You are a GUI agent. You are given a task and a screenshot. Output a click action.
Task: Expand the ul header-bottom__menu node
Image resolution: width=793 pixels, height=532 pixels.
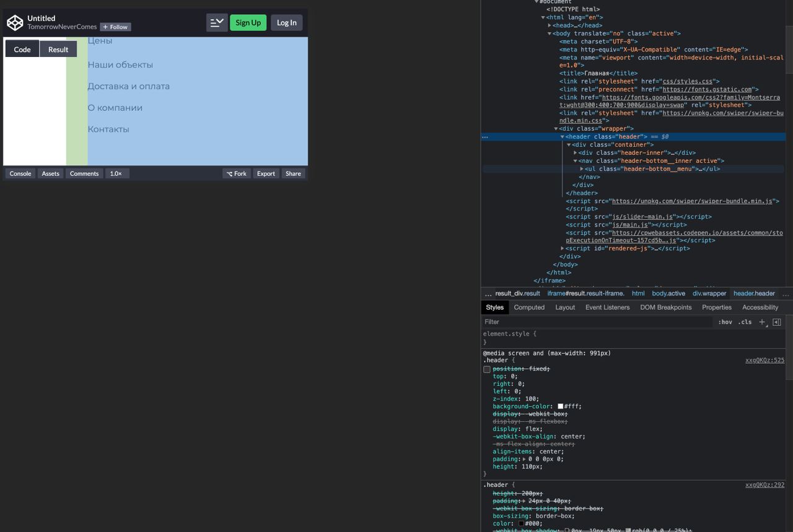[x=582, y=169]
